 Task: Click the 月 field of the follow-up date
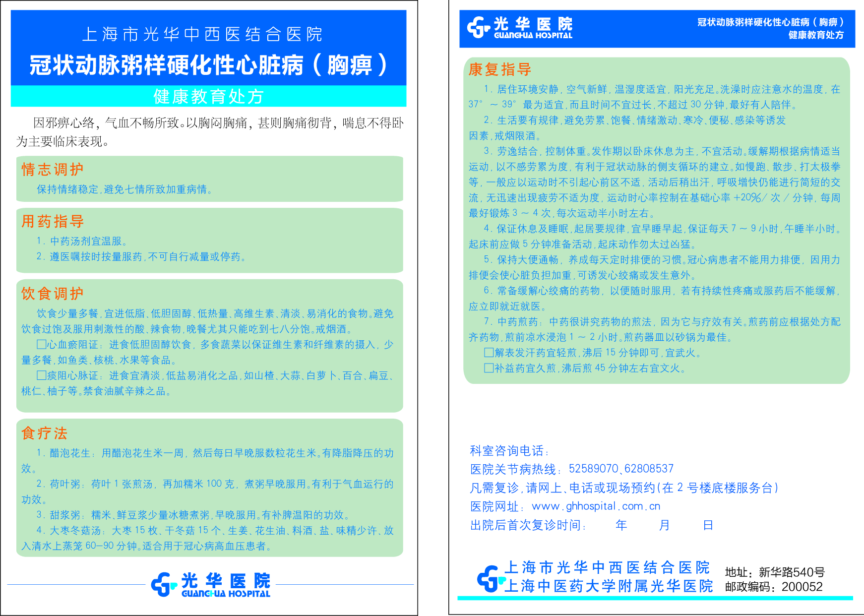click(664, 525)
